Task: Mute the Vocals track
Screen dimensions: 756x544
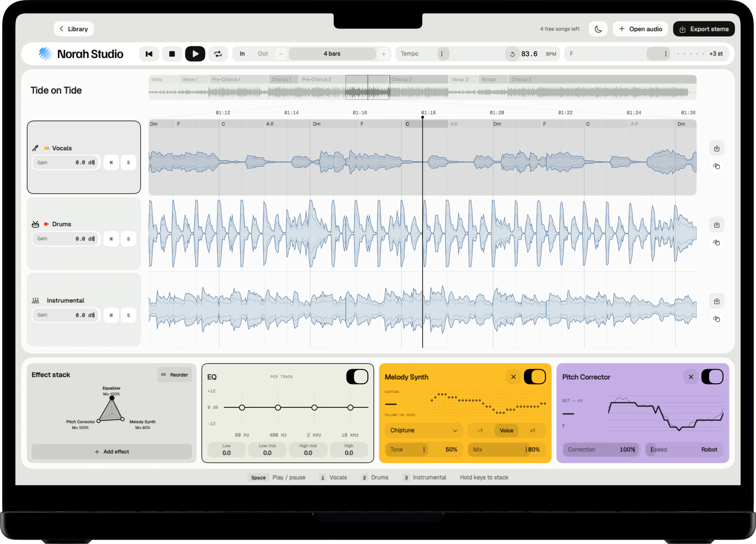Action: click(x=111, y=162)
